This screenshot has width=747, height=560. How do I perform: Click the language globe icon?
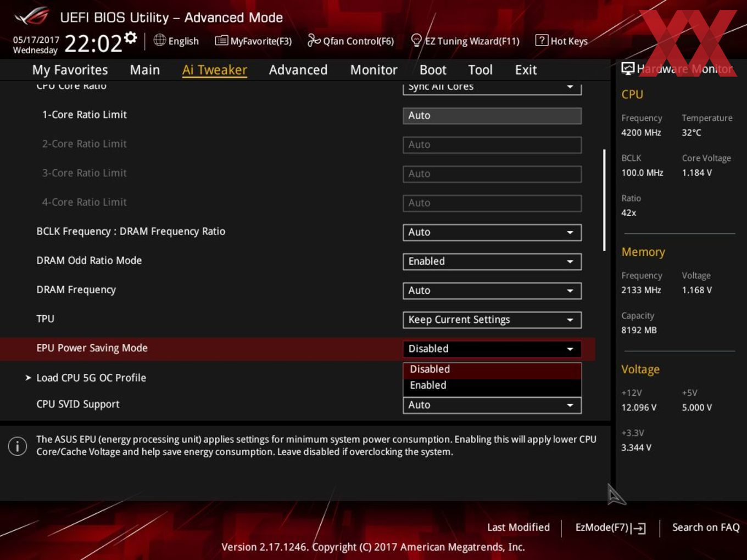(159, 40)
